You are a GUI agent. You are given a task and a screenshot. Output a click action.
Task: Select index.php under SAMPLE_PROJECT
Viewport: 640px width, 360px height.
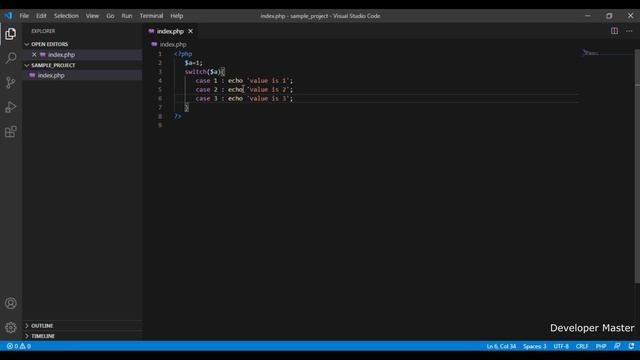[x=51, y=76]
